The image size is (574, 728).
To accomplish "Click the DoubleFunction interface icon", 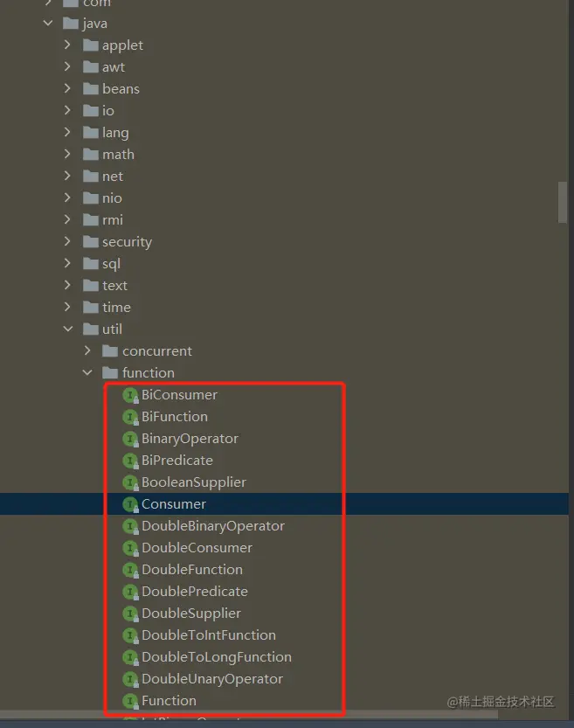I will pos(130,570).
